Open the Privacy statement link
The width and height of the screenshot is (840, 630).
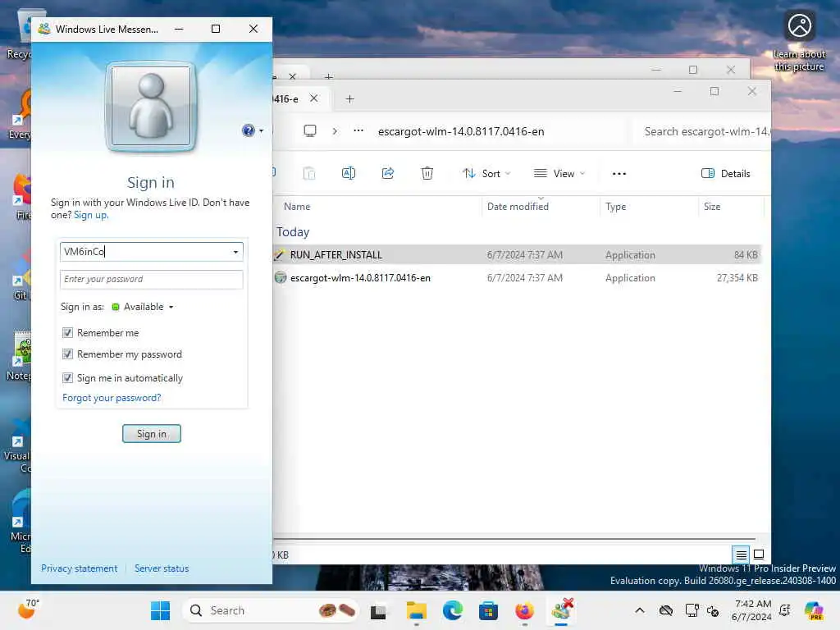tap(80, 568)
